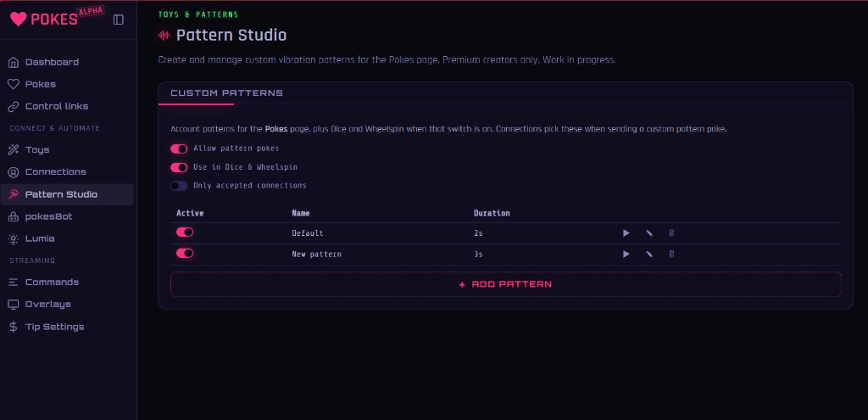The height and width of the screenshot is (420, 868).
Task: Click the Name column header
Action: [x=301, y=213]
